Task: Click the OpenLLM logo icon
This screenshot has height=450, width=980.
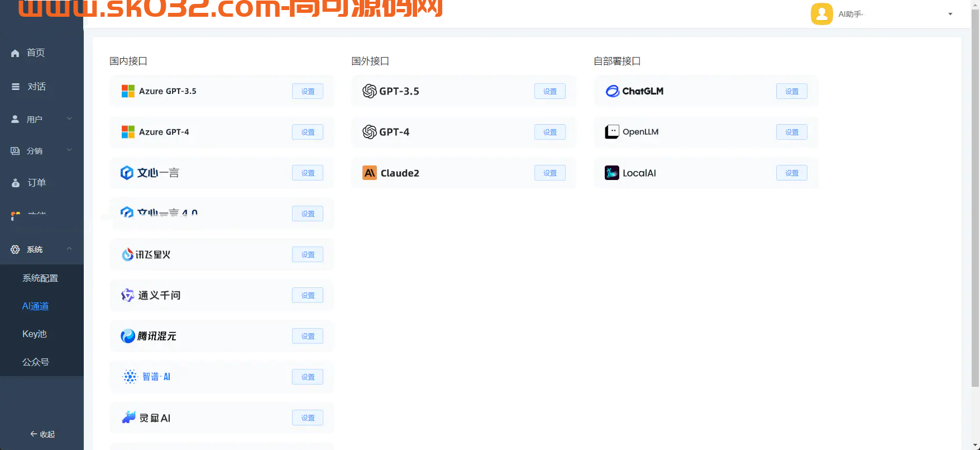Action: click(612, 132)
